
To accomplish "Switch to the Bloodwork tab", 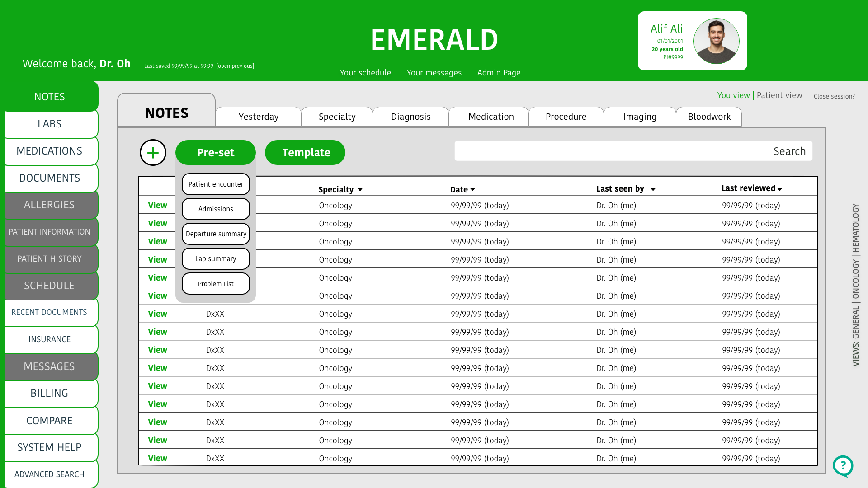I will 709,117.
